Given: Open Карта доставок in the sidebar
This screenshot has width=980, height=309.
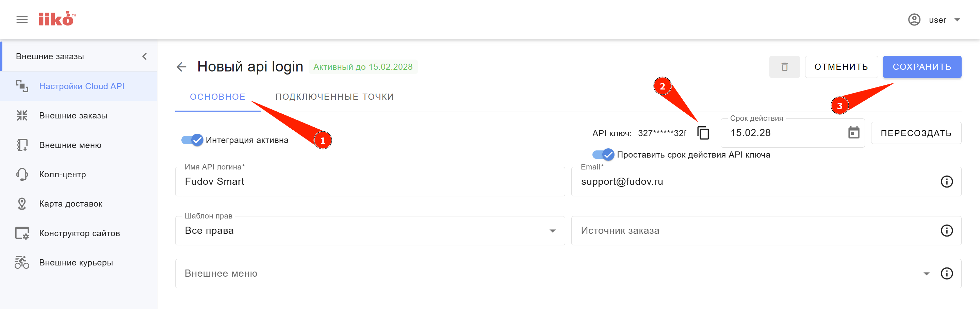Looking at the screenshot, I should click(x=71, y=204).
